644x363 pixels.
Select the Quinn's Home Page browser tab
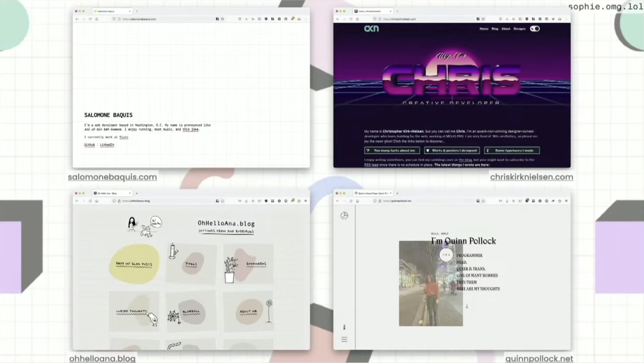coord(372,193)
